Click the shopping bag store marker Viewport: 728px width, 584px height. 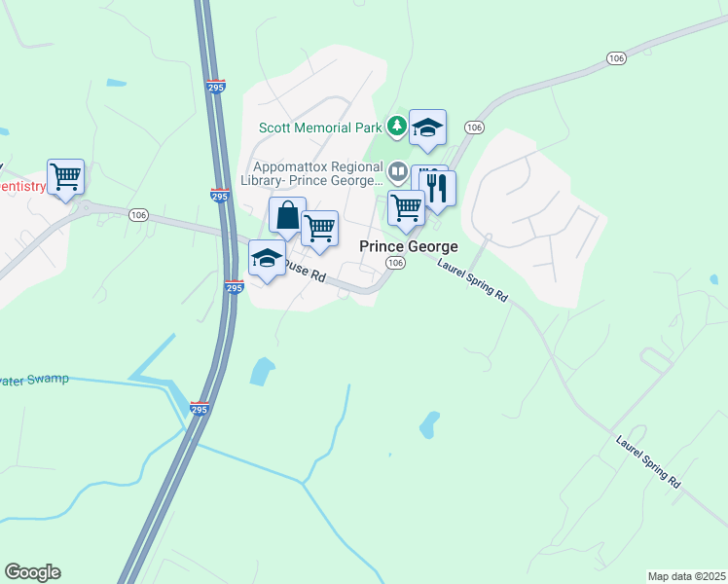coord(287,218)
